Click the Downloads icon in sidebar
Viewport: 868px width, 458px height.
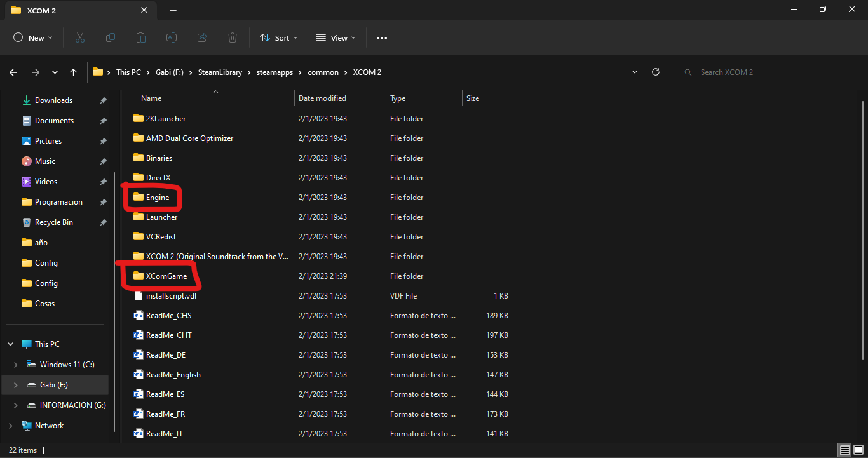[27, 100]
